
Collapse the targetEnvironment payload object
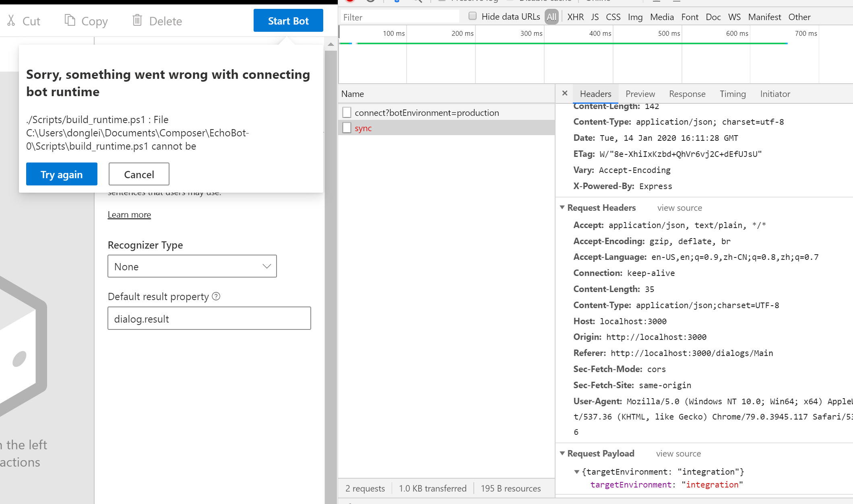pos(576,472)
